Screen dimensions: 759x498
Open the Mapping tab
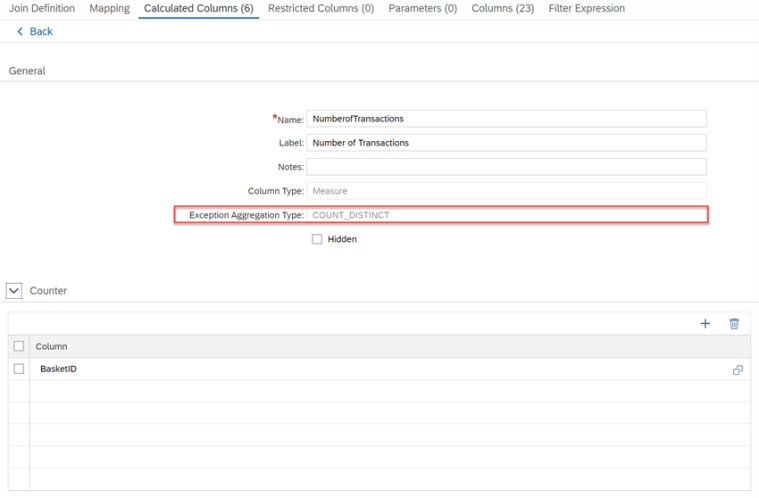(109, 9)
